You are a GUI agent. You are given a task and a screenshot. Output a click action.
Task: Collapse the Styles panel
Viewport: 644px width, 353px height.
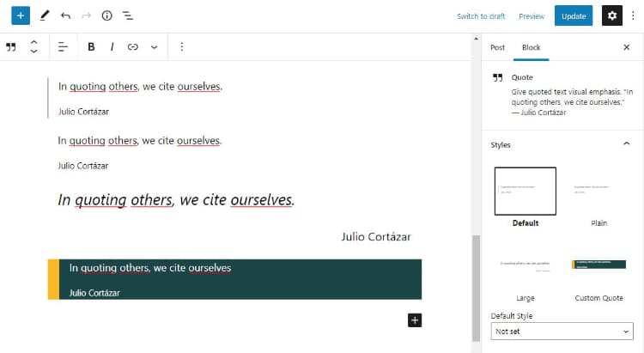[626, 143]
